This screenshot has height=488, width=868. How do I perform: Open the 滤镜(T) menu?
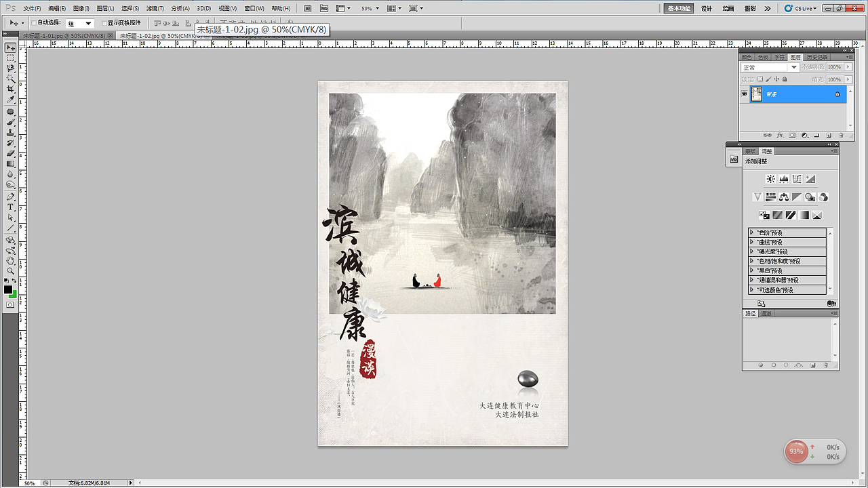click(155, 8)
